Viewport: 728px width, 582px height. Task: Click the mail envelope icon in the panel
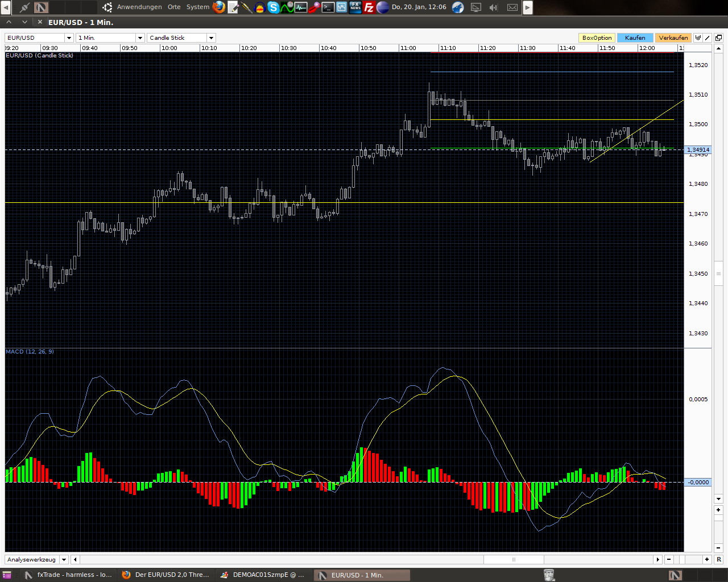tap(512, 7)
